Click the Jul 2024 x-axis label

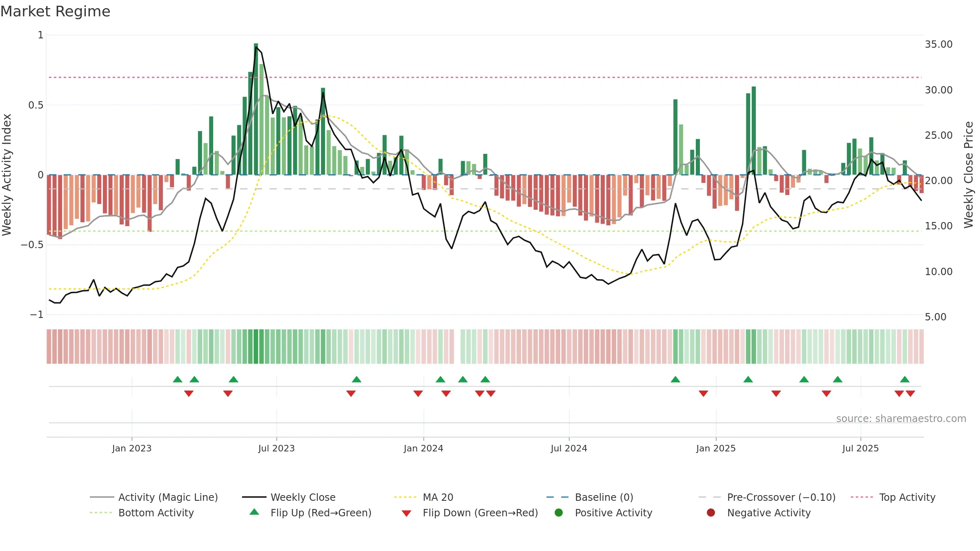coord(569,448)
